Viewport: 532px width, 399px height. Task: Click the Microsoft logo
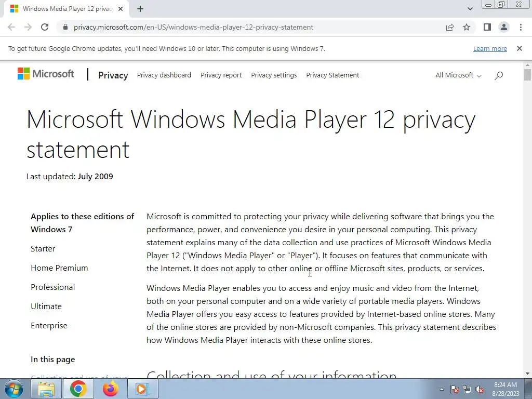pyautogui.click(x=46, y=74)
